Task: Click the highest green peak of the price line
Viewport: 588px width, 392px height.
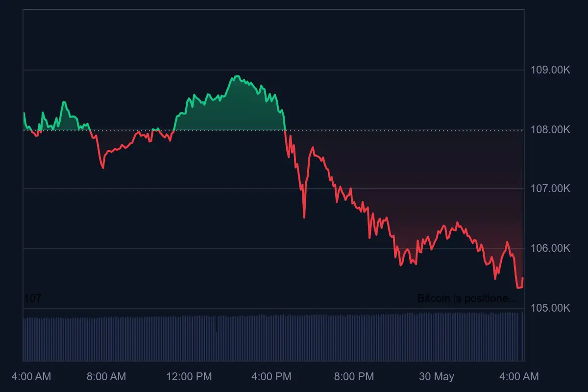Action: tap(237, 76)
